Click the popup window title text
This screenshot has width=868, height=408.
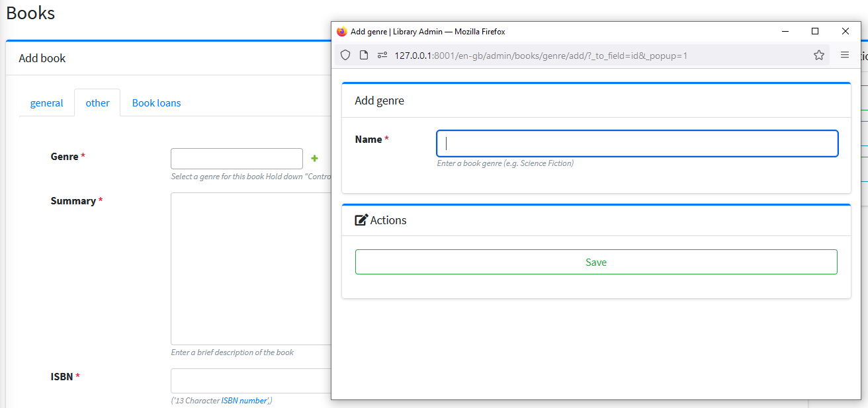point(428,31)
